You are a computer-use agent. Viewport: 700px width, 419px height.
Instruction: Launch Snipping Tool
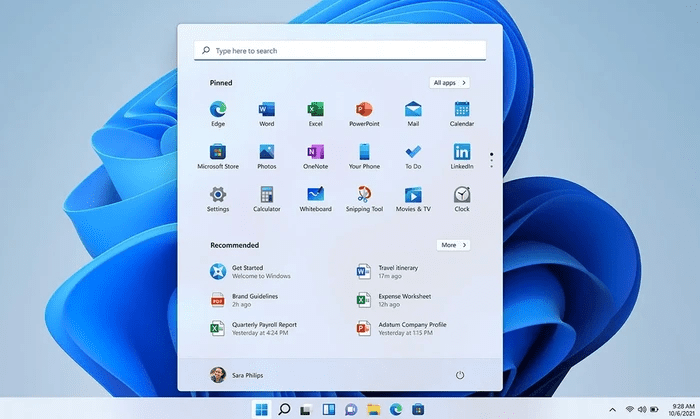pos(364,199)
